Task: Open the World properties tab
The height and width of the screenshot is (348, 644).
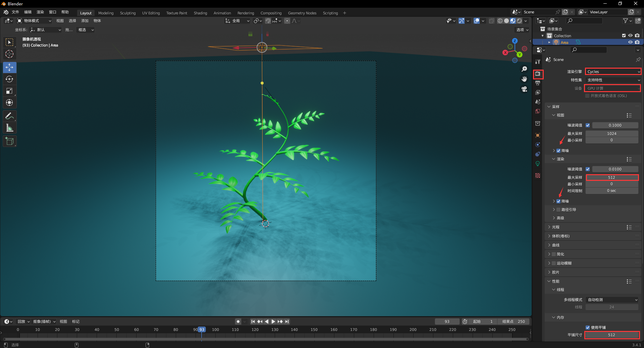Action: tap(538, 111)
